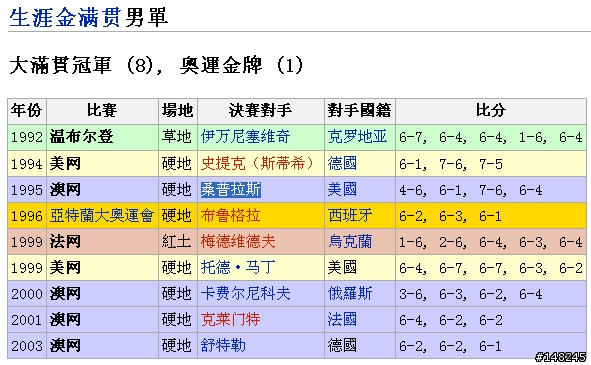This screenshot has height=365, width=591.
Task: Click 德國 in the 2003 舒特勒 row
Action: (342, 346)
